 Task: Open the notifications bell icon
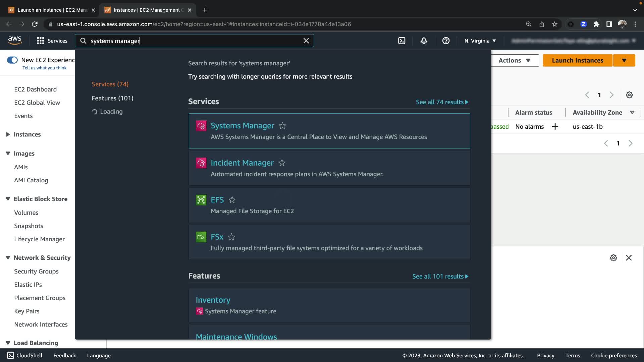(x=424, y=41)
